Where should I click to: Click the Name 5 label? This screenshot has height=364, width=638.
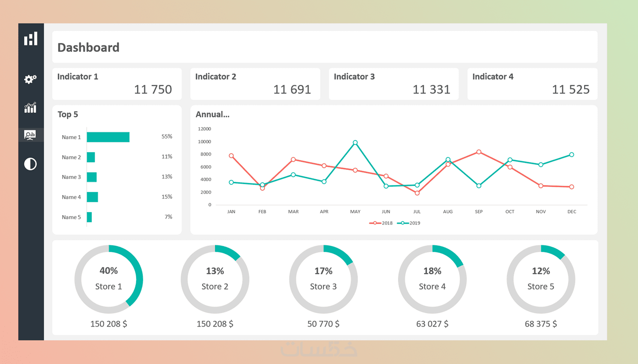pyautogui.click(x=71, y=217)
